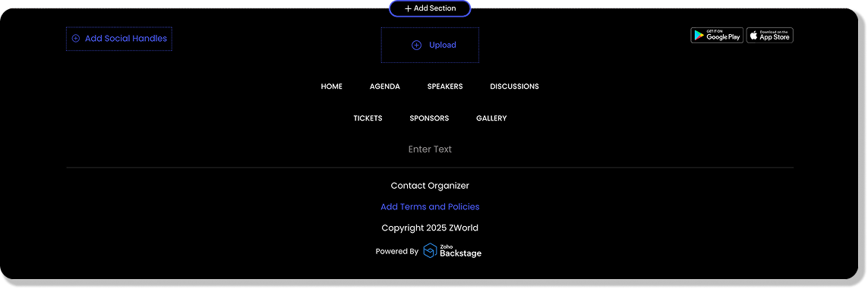Open the AGENDA footer link
The image size is (868, 289).
pos(385,86)
